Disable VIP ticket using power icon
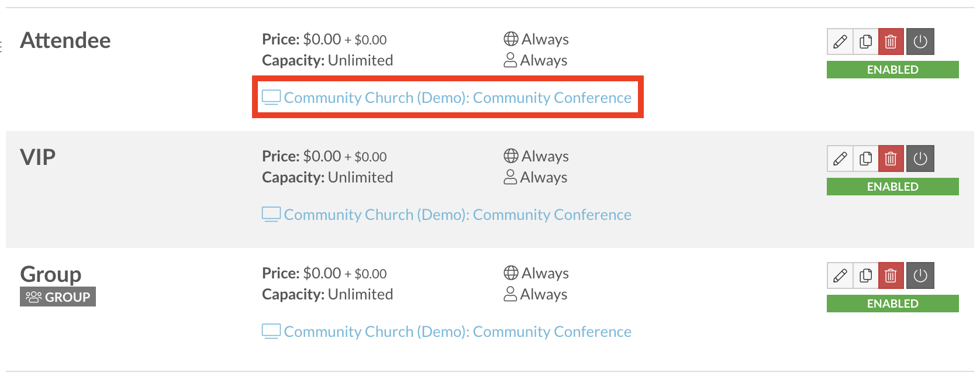This screenshot has height=379, width=980. (920, 159)
